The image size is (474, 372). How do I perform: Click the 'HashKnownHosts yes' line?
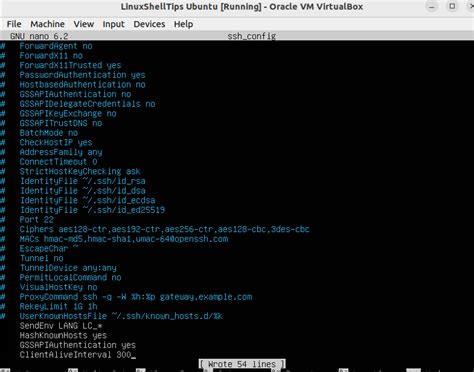[63, 336]
